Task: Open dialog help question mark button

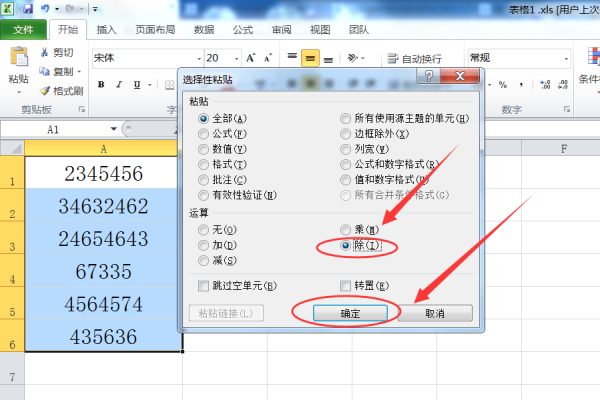Action: coord(429,76)
